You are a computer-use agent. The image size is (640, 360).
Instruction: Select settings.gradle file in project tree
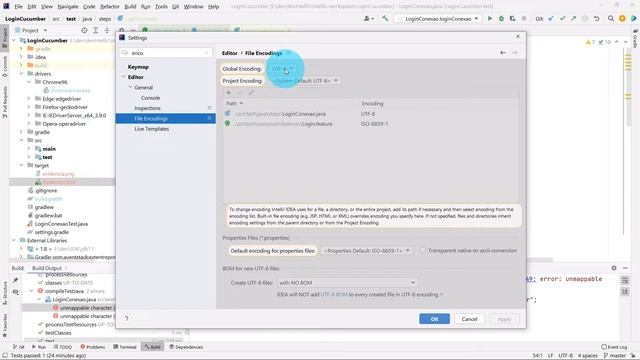tap(51, 232)
